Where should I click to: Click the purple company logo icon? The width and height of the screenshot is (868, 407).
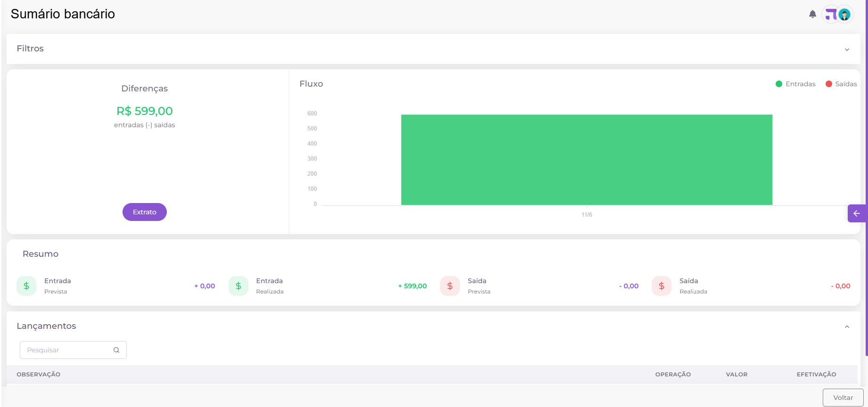[x=831, y=15]
